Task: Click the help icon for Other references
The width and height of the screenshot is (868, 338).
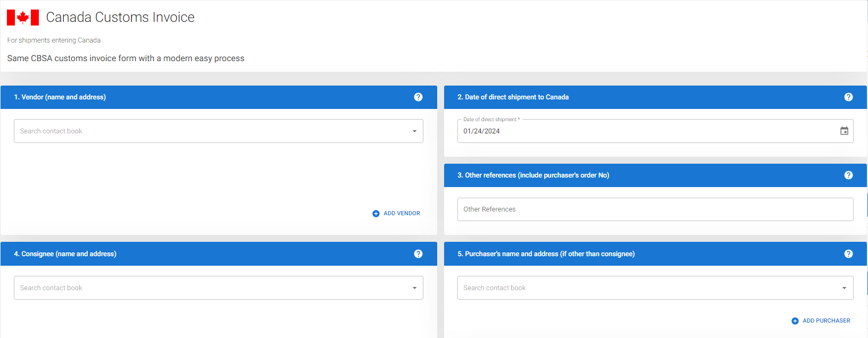Action: point(848,175)
